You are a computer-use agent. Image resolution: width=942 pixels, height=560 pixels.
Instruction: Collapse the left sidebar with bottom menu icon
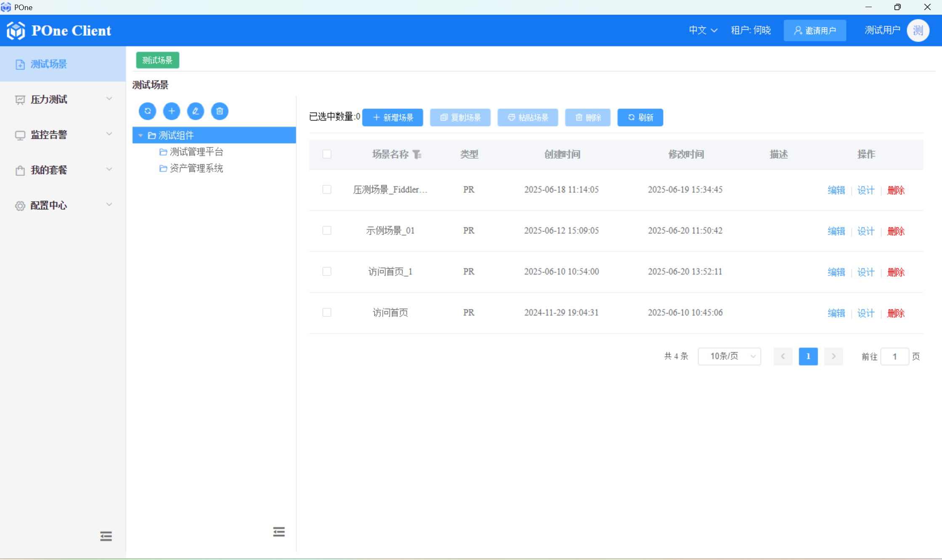[106, 536]
